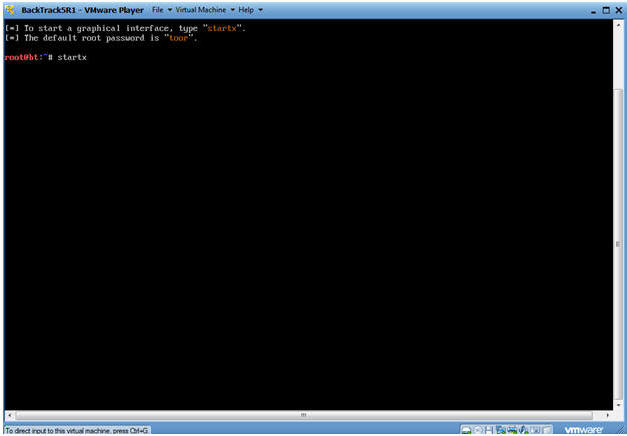Click 'BackTrack5R1 - VMware Player' window title
The image size is (627, 436).
pos(82,10)
